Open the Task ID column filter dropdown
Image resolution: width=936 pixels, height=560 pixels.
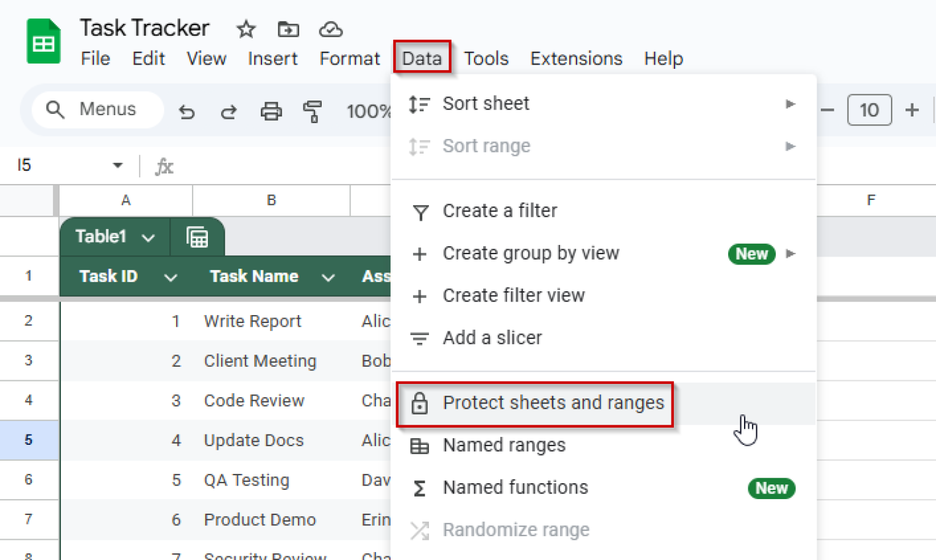pyautogui.click(x=171, y=277)
